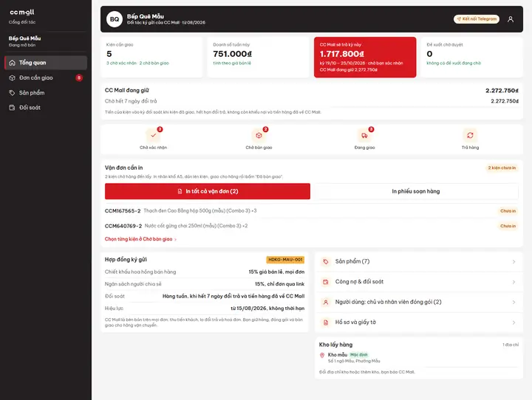Click the Đơn cần giao box icon
This screenshot has width=532, height=400.
13,77
